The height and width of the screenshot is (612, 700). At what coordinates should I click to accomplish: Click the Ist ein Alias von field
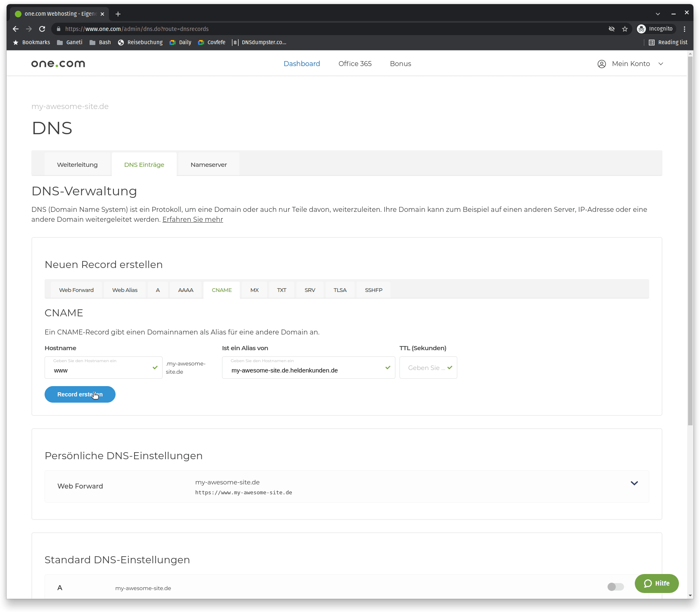pyautogui.click(x=308, y=368)
